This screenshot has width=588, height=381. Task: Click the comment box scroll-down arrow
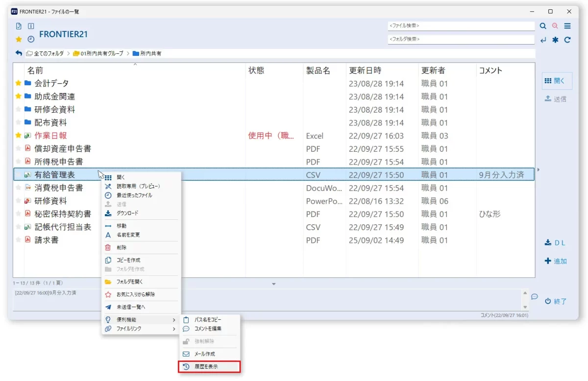coord(525,307)
